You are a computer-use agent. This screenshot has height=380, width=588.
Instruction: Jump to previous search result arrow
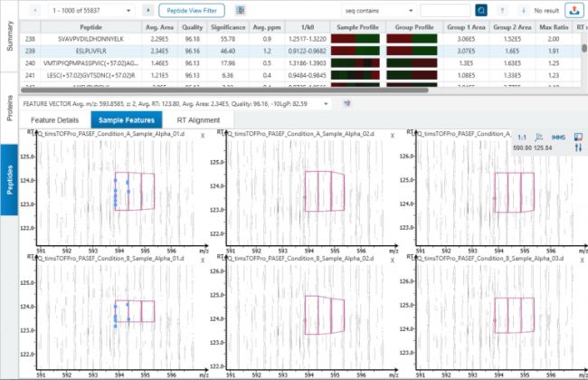[x=503, y=10]
